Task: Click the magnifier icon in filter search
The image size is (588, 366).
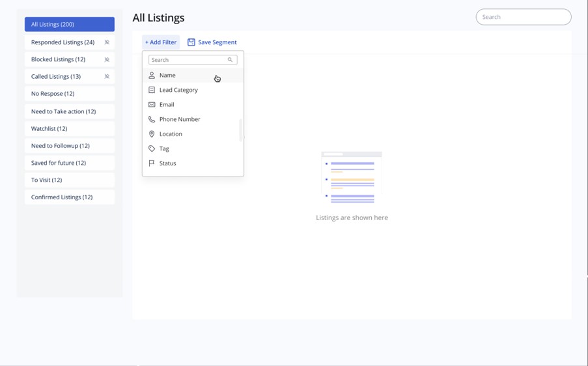Action: (x=230, y=60)
